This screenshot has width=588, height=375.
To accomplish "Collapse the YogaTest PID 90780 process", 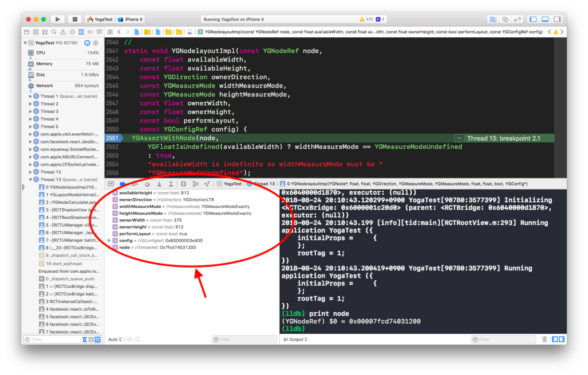I will click(25, 42).
